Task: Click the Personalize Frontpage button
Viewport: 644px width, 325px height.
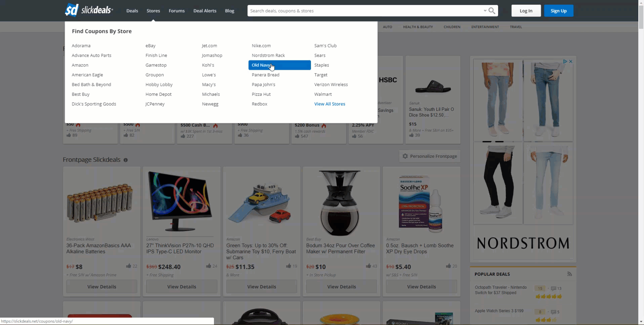Action: tap(430, 156)
